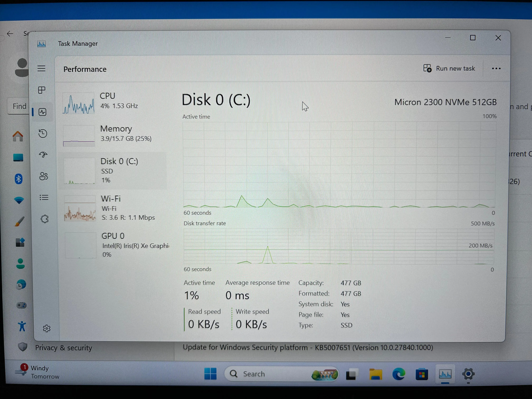Open the Startup apps page icon
The width and height of the screenshot is (532, 399).
(x=43, y=154)
